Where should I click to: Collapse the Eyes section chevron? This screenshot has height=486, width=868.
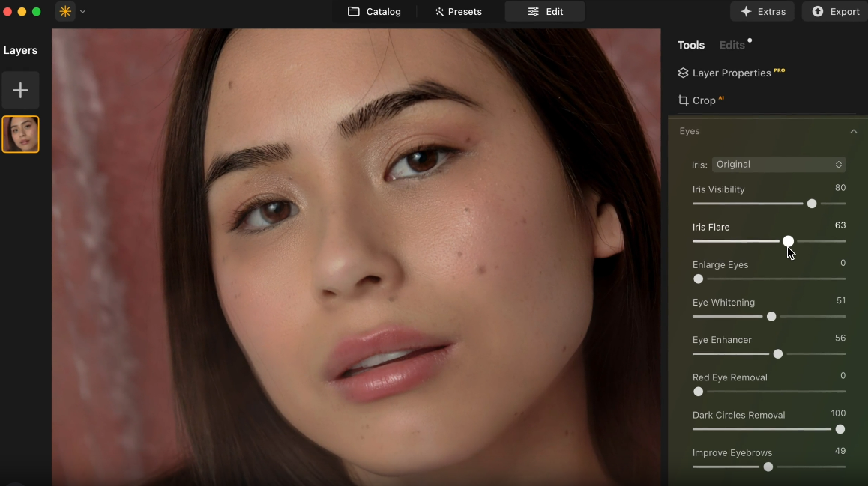pos(853,132)
